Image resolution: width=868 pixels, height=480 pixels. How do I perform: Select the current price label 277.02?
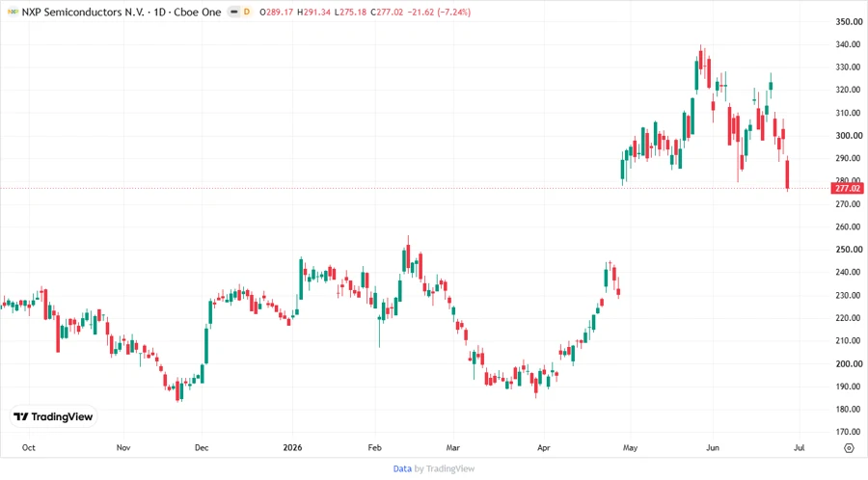tap(848, 189)
